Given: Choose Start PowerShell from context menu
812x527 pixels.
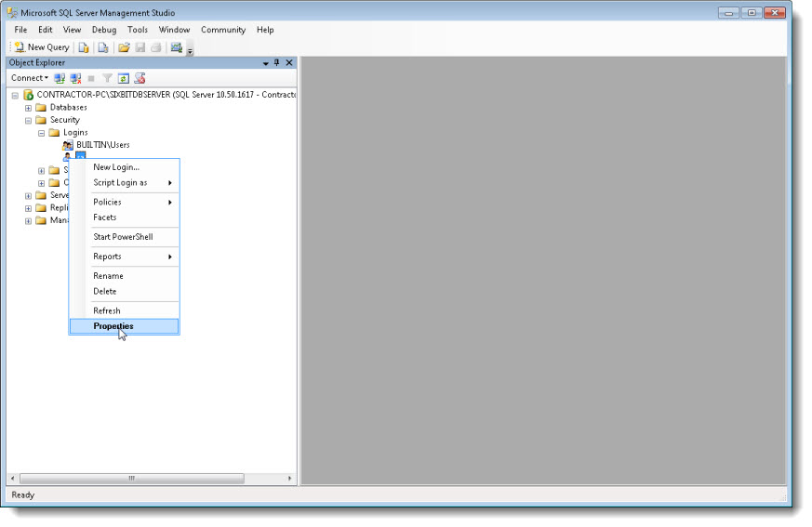Looking at the screenshot, I should point(125,237).
